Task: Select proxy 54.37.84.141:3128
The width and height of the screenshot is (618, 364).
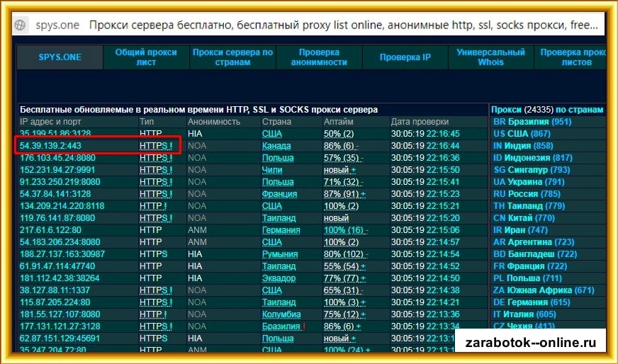Action: pyautogui.click(x=55, y=194)
